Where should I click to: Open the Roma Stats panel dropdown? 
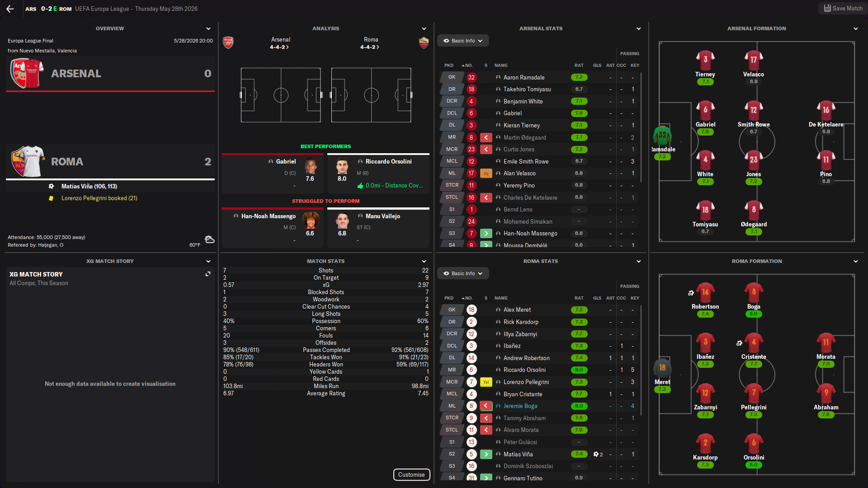click(x=639, y=261)
